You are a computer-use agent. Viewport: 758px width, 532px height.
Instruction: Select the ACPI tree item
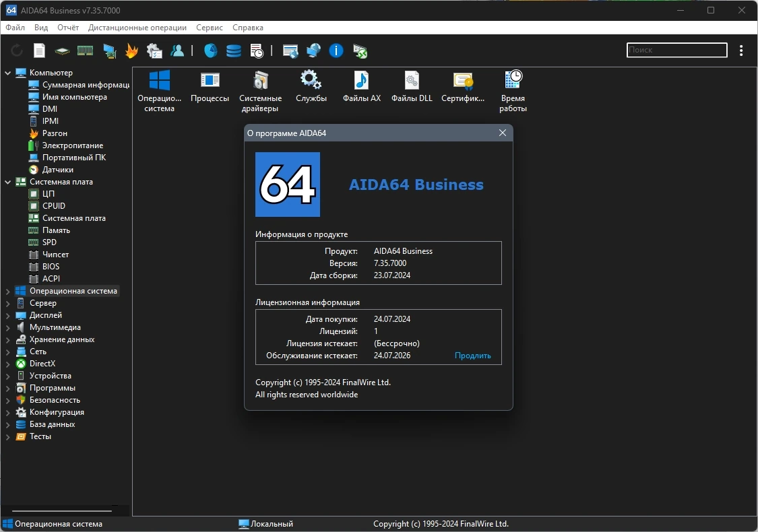(45, 279)
